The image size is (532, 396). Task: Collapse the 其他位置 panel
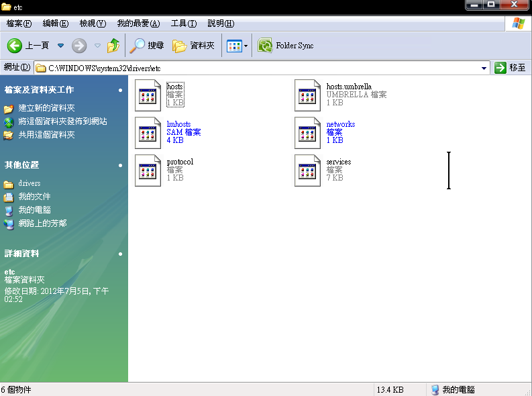(x=121, y=166)
